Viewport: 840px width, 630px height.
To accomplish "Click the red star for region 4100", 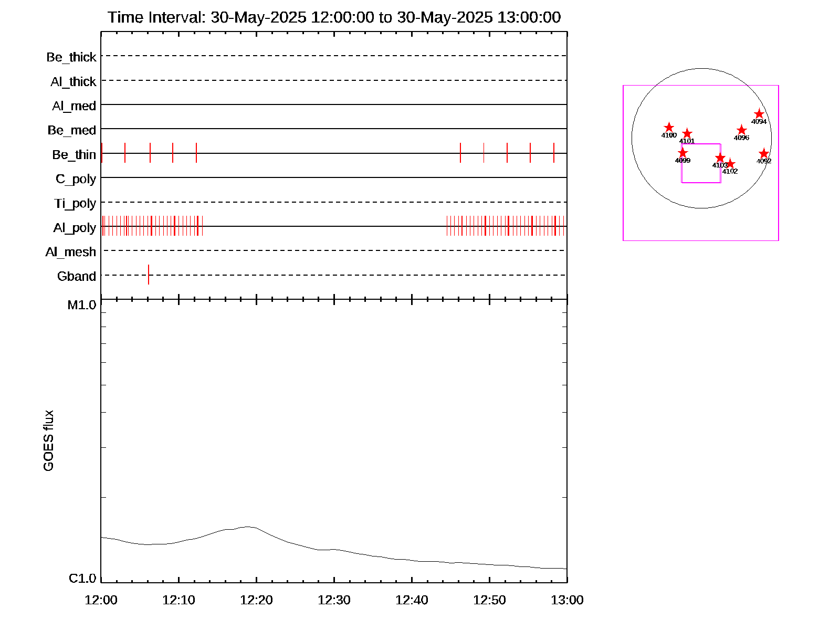I will [x=669, y=128].
